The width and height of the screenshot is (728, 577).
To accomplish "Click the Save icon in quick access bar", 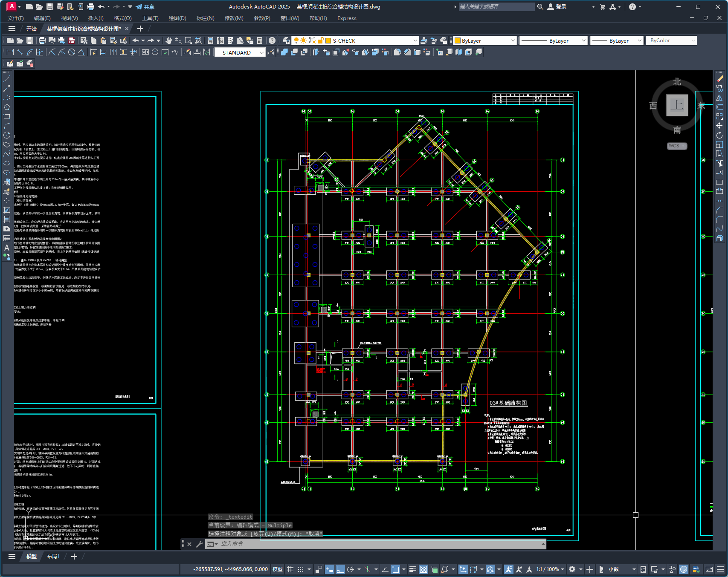I will [50, 7].
